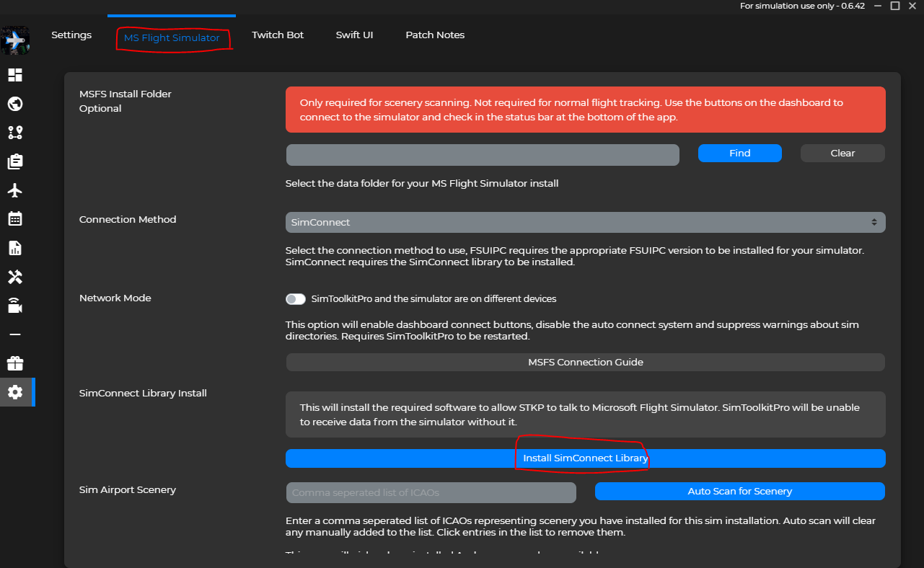Open the MSFS Connection Guide

585,362
